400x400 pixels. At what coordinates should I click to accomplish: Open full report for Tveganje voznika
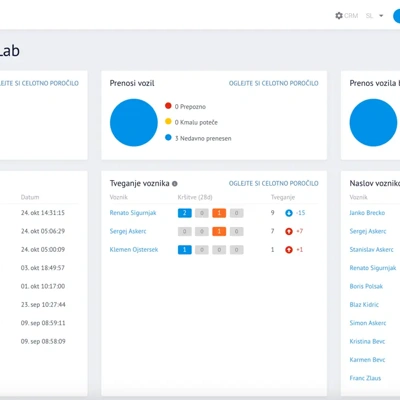pos(274,183)
